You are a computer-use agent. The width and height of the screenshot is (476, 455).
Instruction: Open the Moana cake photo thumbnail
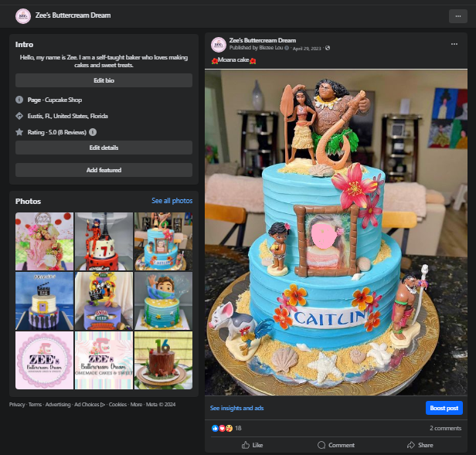click(163, 241)
